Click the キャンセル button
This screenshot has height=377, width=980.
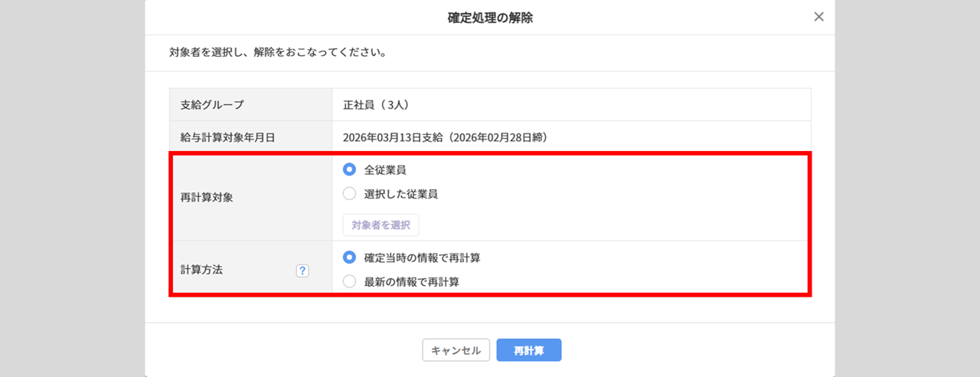point(456,350)
